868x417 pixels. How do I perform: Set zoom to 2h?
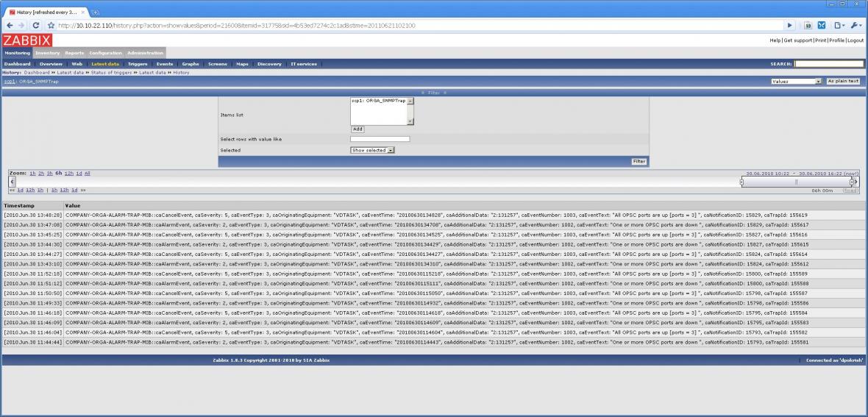[x=41, y=174]
